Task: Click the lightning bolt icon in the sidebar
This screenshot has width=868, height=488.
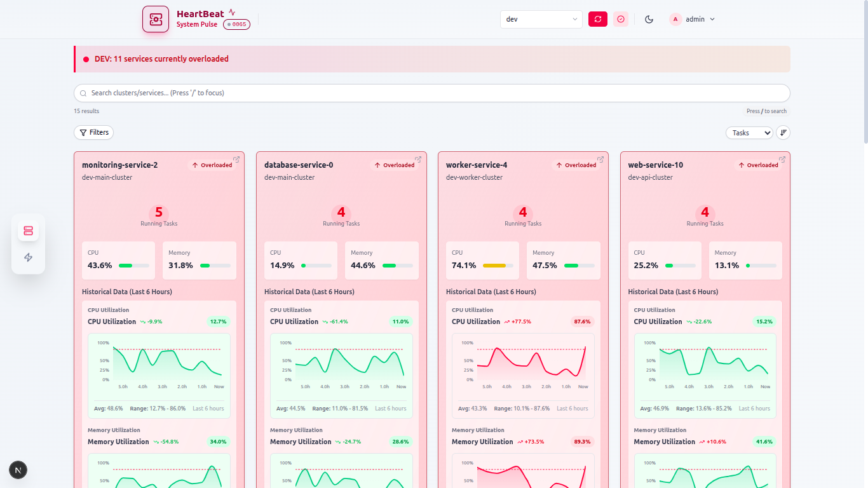Action: [x=28, y=256]
